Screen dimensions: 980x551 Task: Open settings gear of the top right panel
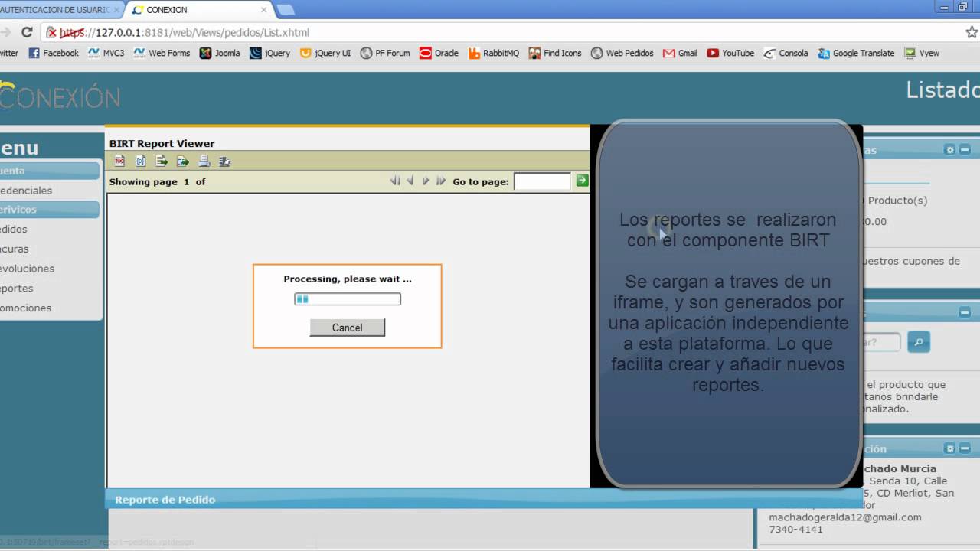pyautogui.click(x=950, y=150)
